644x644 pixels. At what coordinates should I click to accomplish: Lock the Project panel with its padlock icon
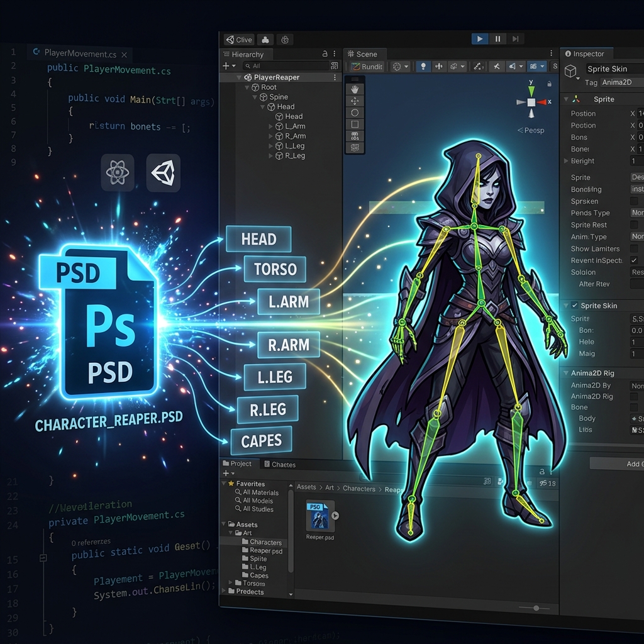(x=541, y=472)
